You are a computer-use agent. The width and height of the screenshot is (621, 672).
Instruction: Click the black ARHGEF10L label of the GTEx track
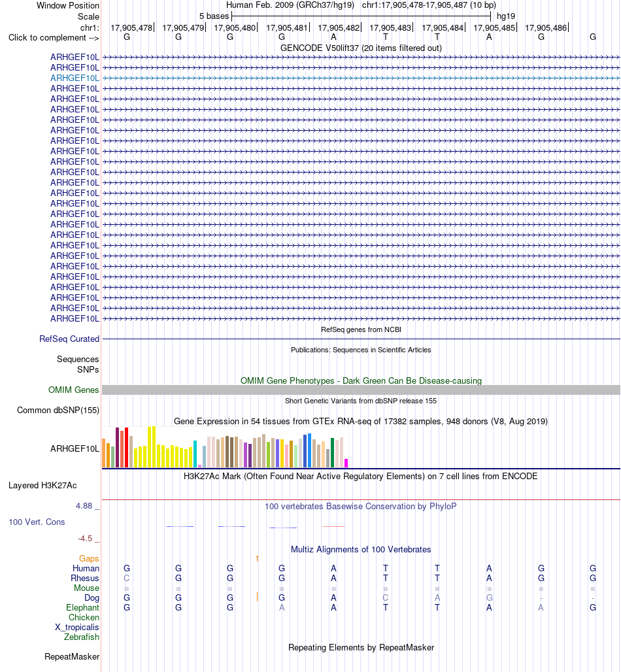pyautogui.click(x=75, y=448)
